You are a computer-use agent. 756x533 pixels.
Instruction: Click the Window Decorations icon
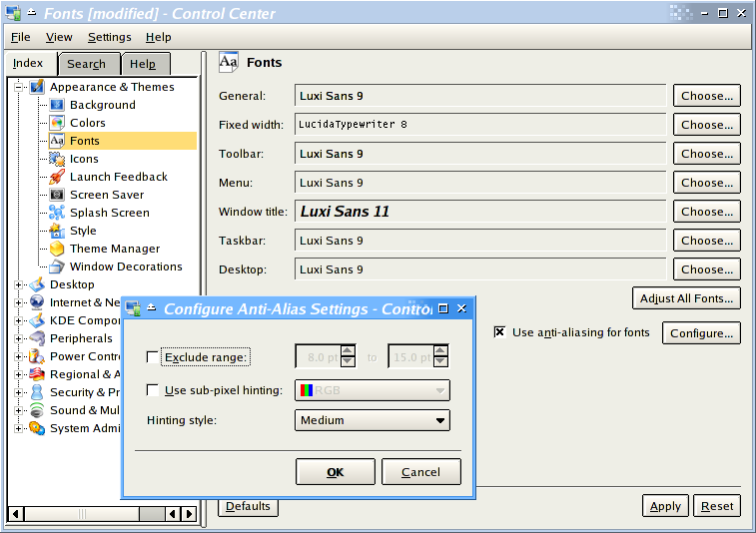point(57,266)
